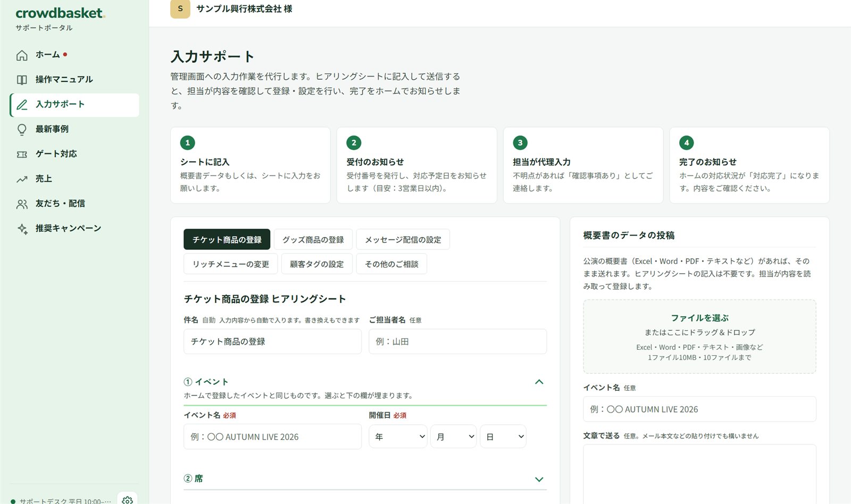Click the home icon in sidebar
The width and height of the screenshot is (851, 504).
pyautogui.click(x=22, y=55)
